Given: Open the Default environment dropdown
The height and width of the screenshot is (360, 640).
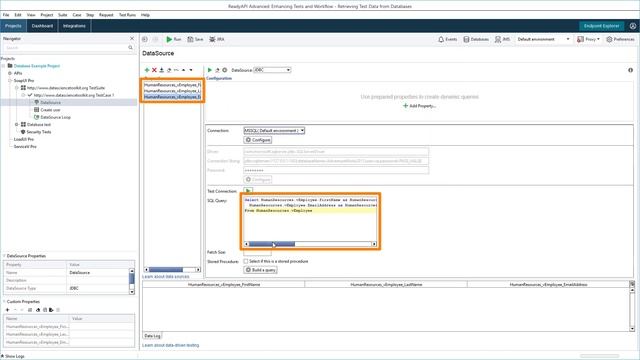Looking at the screenshot, I should click(x=543, y=39).
